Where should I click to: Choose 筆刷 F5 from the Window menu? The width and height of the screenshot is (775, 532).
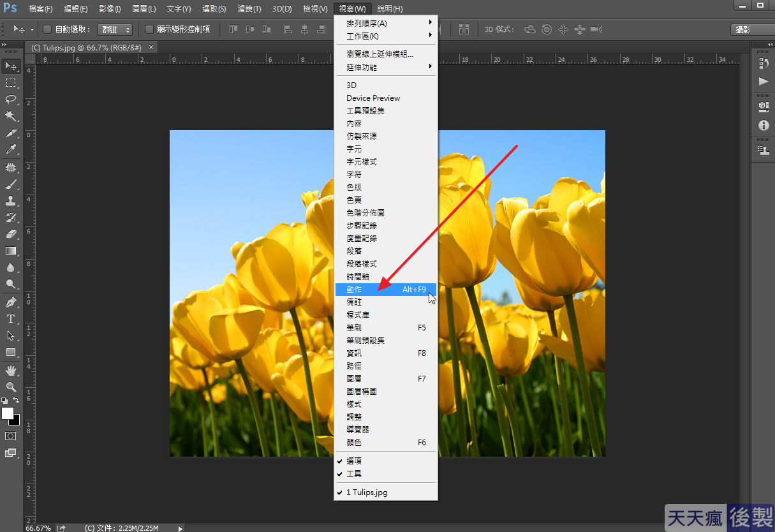coord(386,328)
